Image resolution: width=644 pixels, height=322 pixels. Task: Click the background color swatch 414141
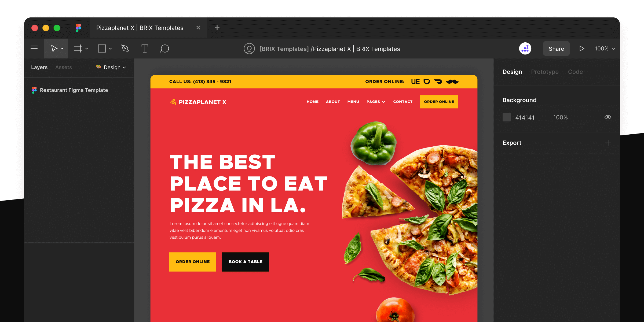click(x=506, y=117)
